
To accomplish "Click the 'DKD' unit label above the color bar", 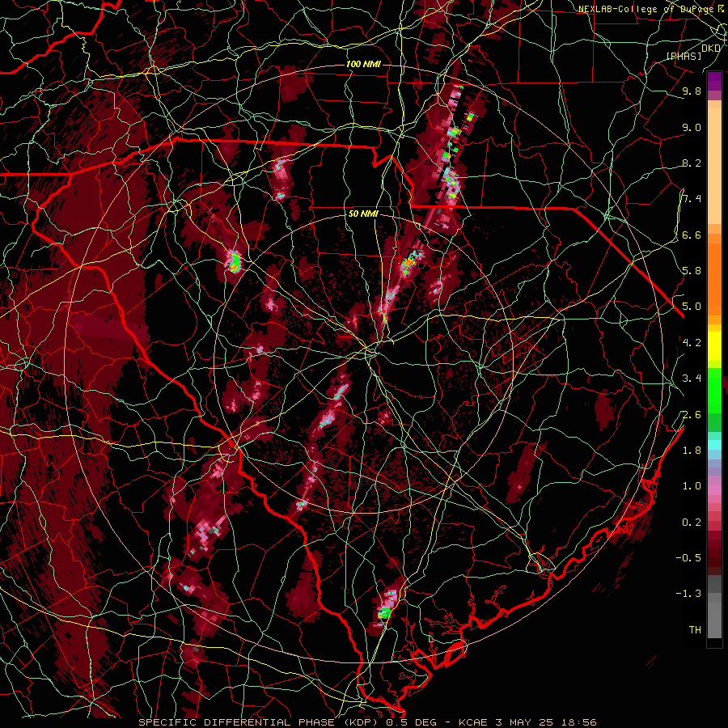I will pos(711,49).
